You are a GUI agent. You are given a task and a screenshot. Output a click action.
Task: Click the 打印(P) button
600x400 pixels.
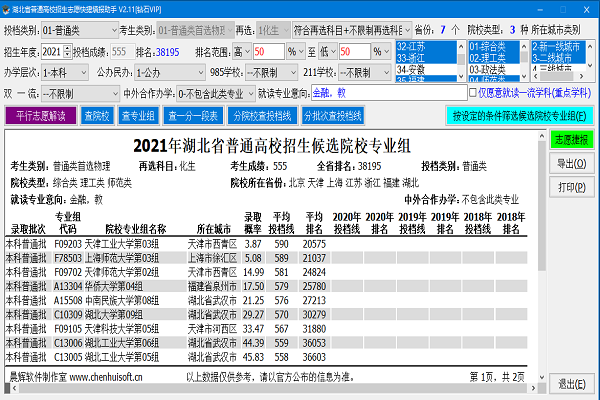571,187
